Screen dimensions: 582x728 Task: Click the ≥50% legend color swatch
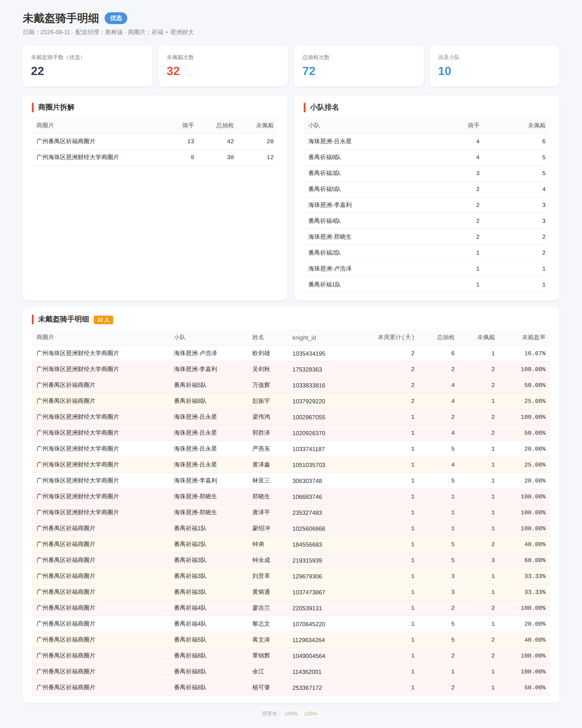click(291, 713)
